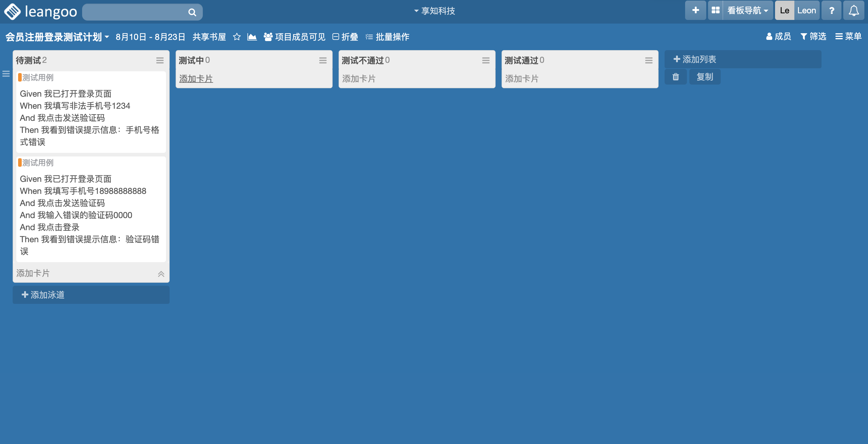The image size is (868, 444).
Task: Star this board as favorite
Action: pyautogui.click(x=237, y=37)
